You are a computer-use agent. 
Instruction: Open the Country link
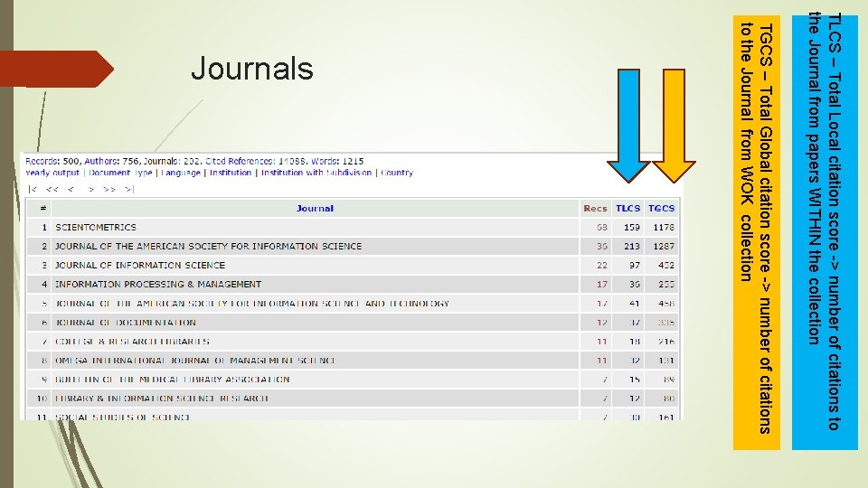pos(396,173)
